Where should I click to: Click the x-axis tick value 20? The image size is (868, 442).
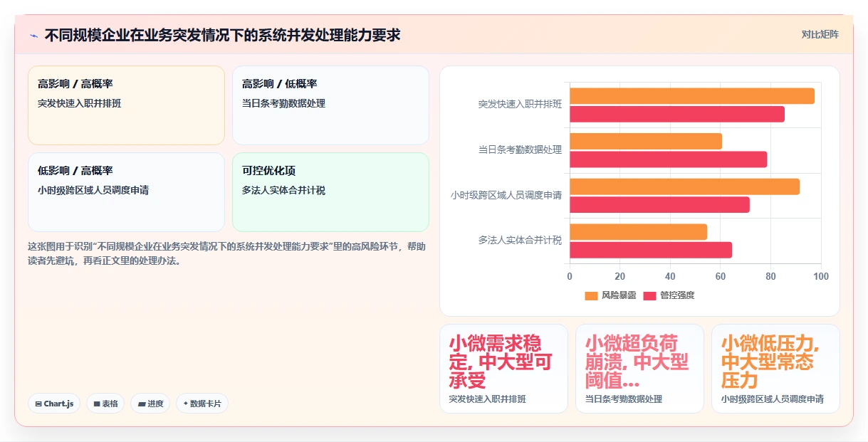[619, 276]
